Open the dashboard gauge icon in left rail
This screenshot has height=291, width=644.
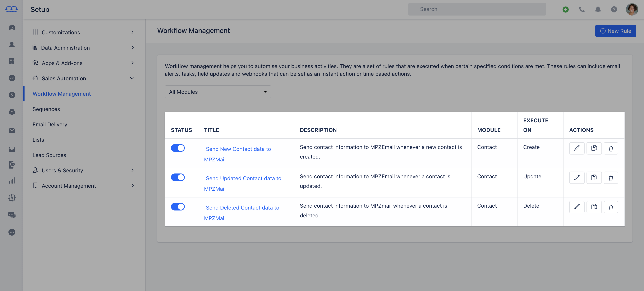[x=12, y=27]
